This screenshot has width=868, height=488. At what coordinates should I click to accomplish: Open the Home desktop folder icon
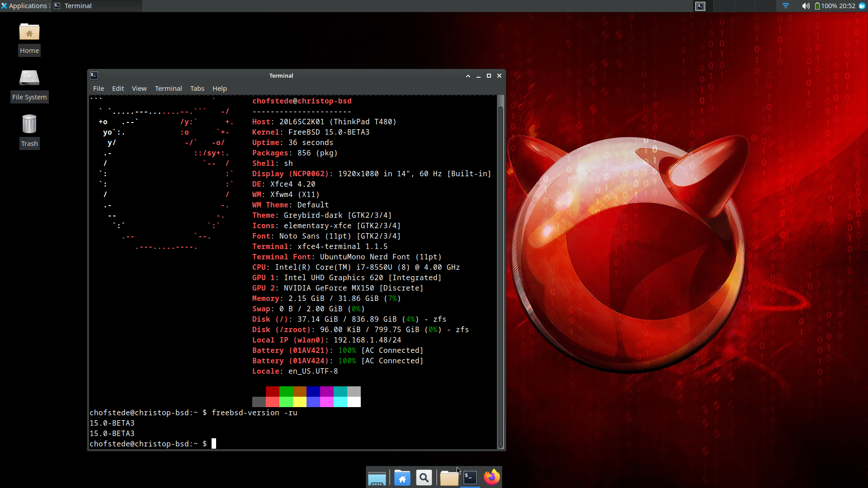(29, 33)
